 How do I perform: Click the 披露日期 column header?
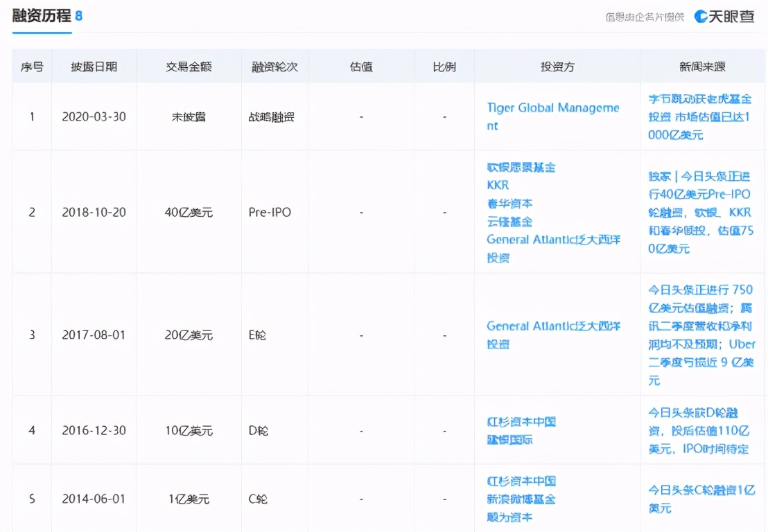click(x=94, y=67)
